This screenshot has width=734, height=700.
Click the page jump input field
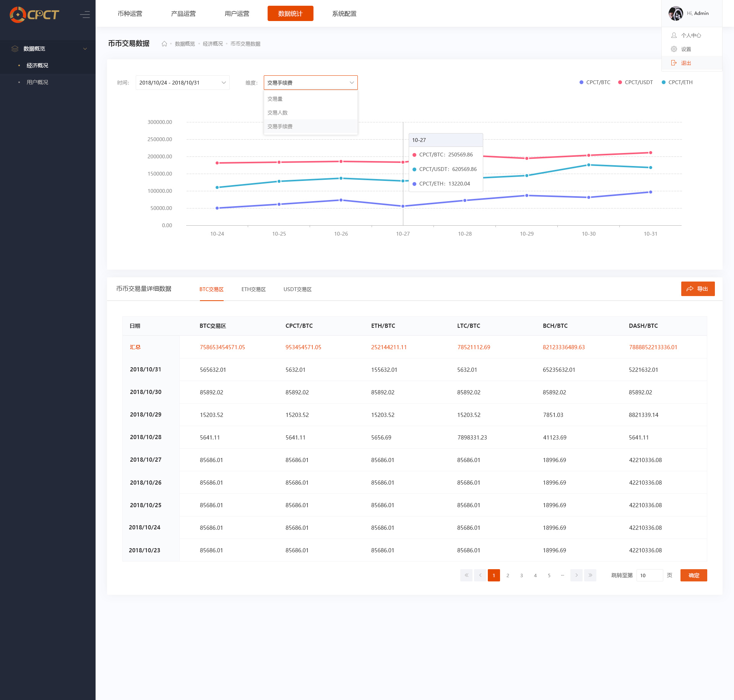(650, 575)
